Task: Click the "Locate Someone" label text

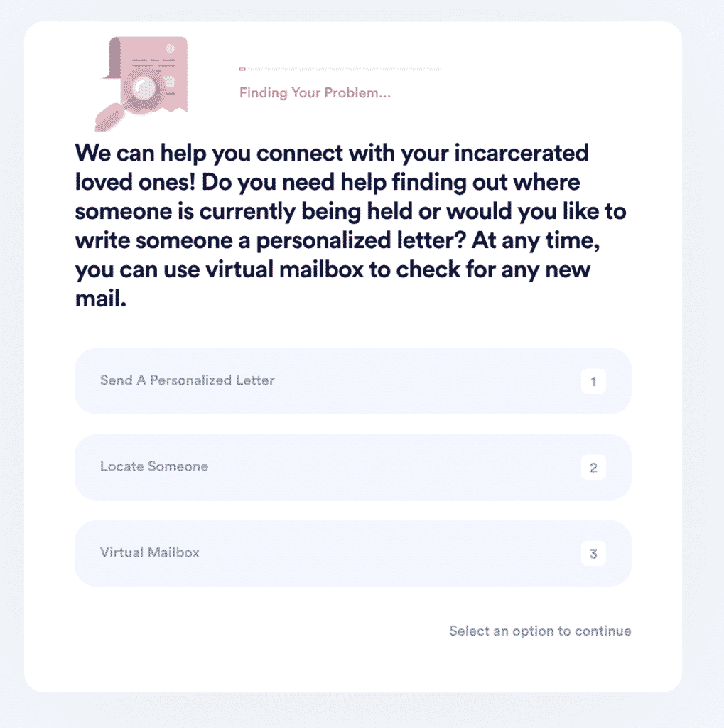Action: coord(154,466)
